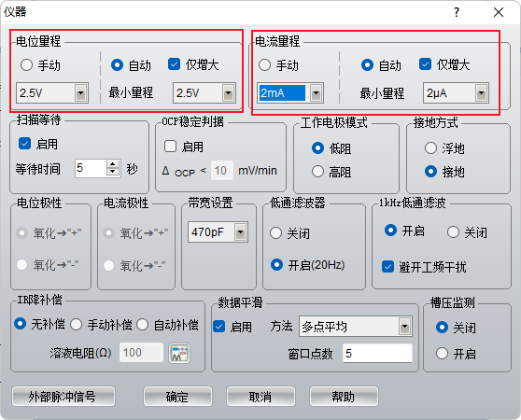
Task: Select 手动 radio in 电流量程
Action: pos(264,64)
